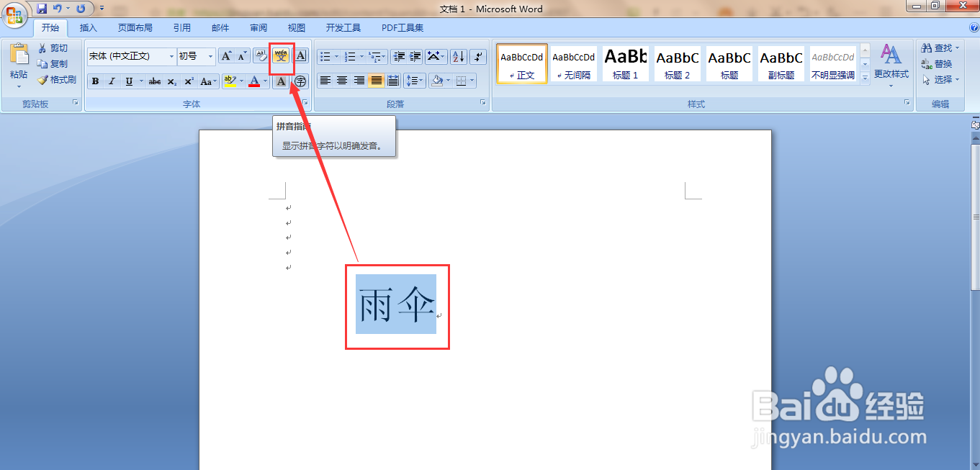This screenshot has width=980, height=470.
Task: Open the font color picker arrow
Action: coord(264,81)
